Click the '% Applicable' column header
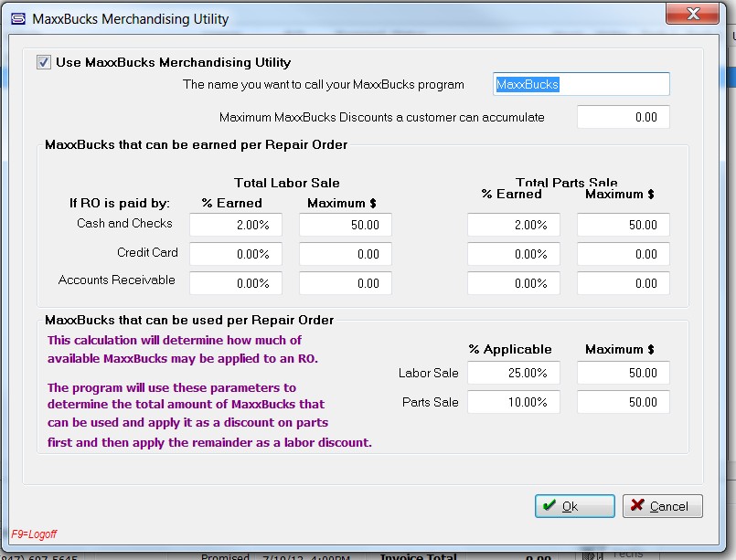The width and height of the screenshot is (736, 560). (510, 349)
